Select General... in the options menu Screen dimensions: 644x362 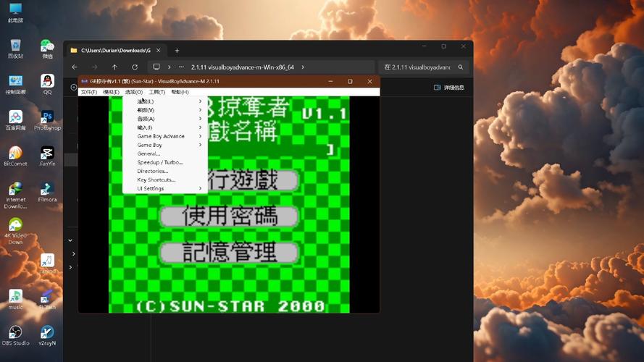165,153
